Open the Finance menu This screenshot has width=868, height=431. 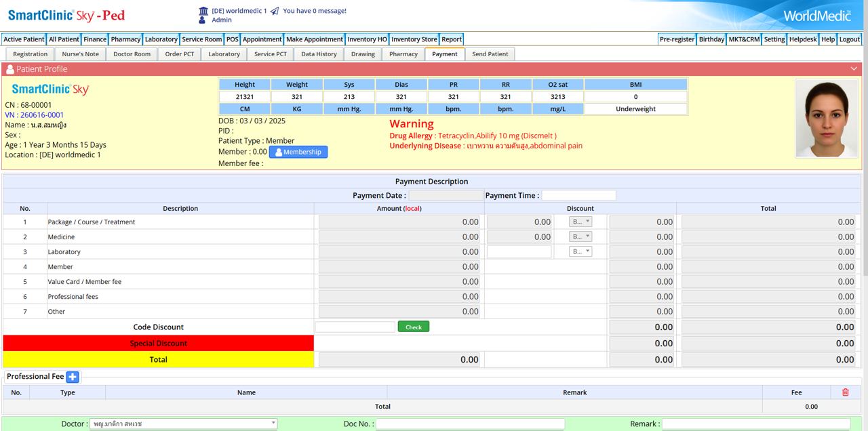(95, 39)
